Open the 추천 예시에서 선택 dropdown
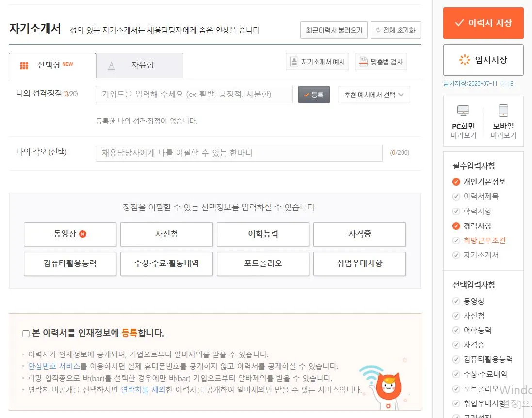Viewport: 532px width, 418px height. [373, 94]
